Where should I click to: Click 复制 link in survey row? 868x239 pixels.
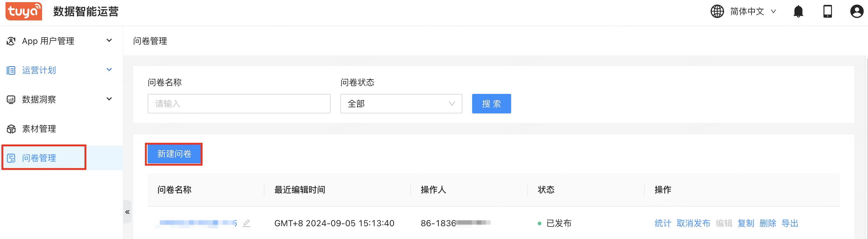[x=746, y=223]
